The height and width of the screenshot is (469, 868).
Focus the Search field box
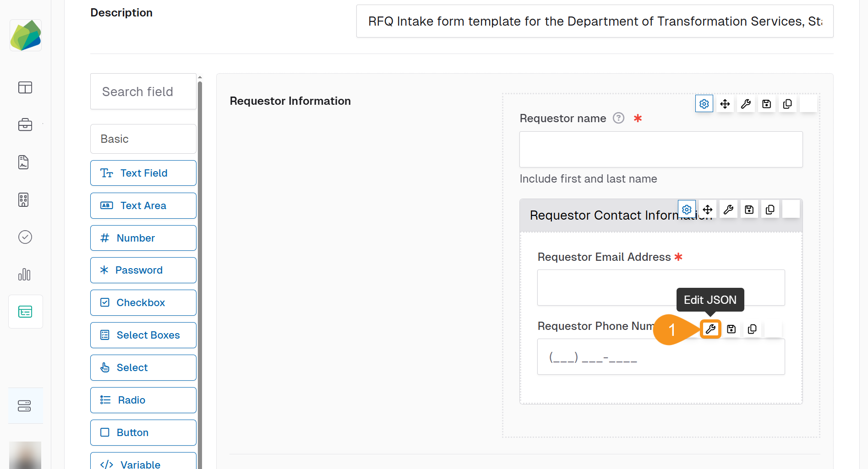tap(143, 92)
